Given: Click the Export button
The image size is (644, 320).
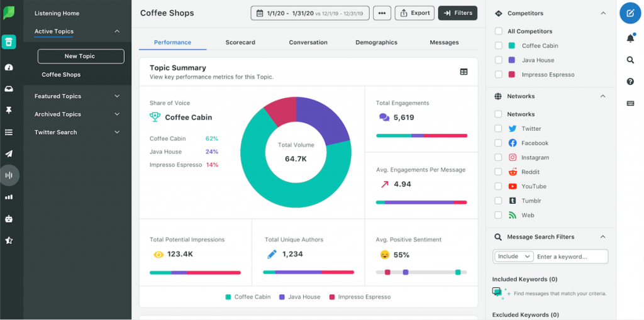Looking at the screenshot, I should pos(415,13).
